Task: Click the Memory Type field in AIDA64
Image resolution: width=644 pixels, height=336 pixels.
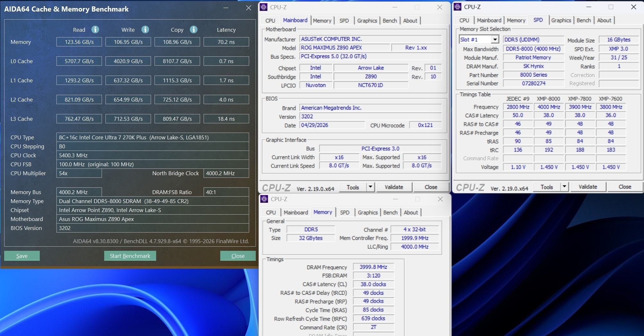Action: click(x=153, y=201)
